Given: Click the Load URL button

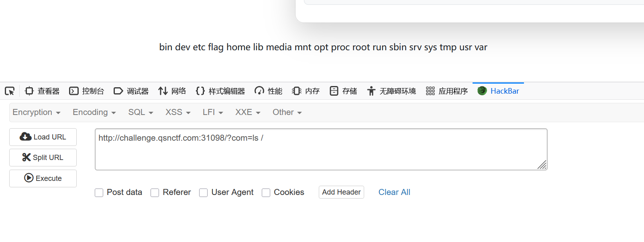Looking at the screenshot, I should tap(43, 137).
